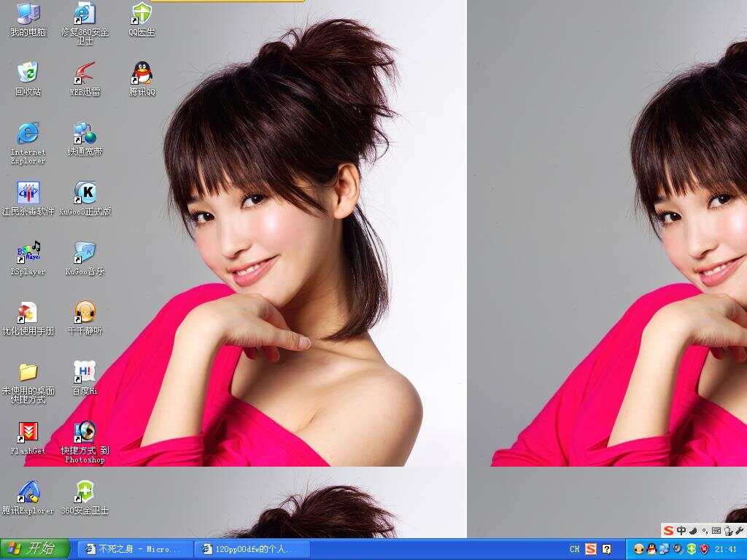Switch to 120pp00dfw的个人 taskbar window
747x560 pixels.
coord(253,549)
